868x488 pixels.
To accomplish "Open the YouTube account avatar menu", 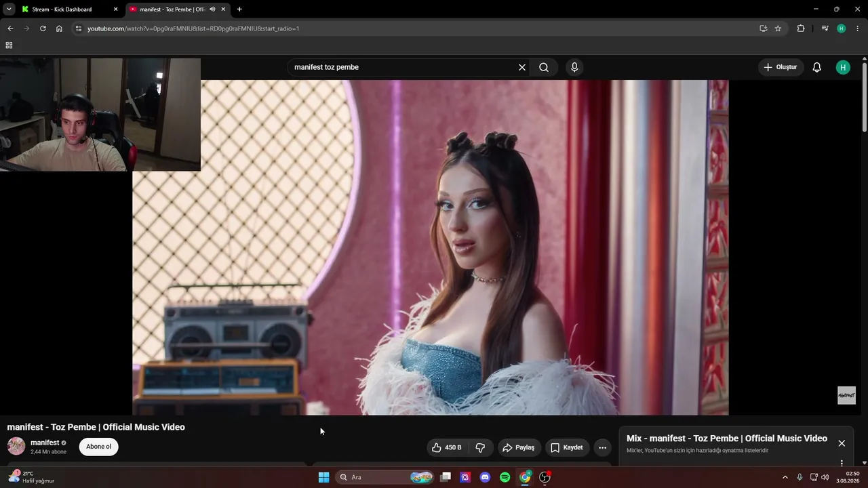I will [x=843, y=67].
